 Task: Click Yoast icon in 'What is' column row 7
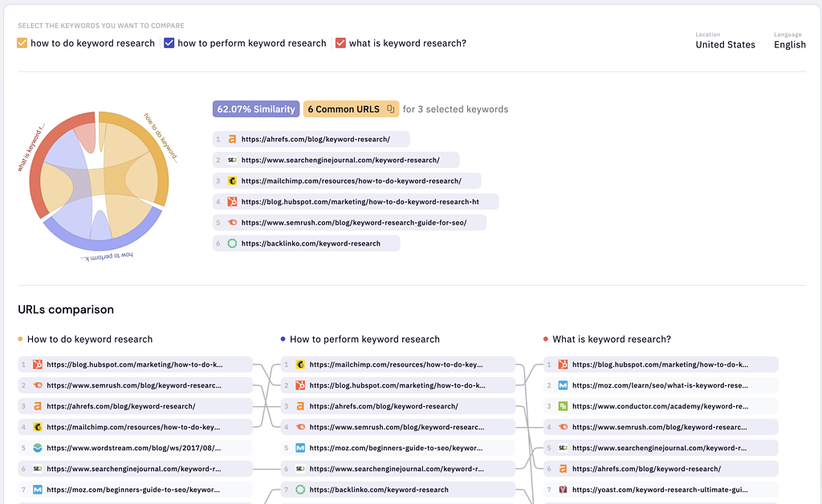coord(563,490)
